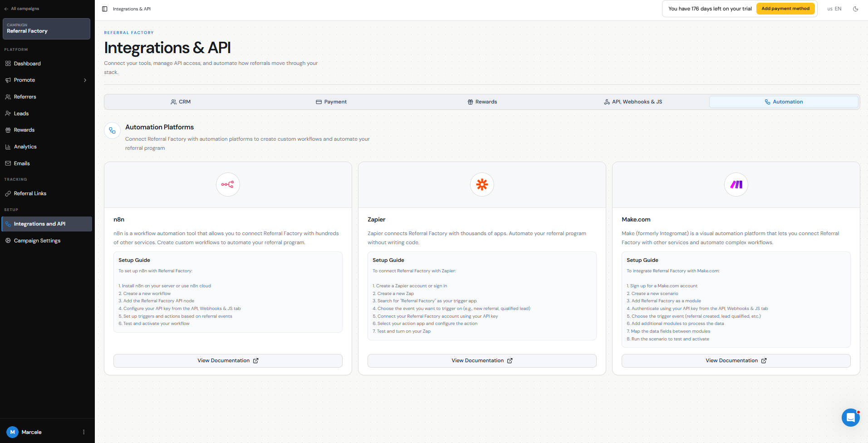Open Leads in the sidebar
Viewport: 868px width, 443px height.
click(46, 113)
